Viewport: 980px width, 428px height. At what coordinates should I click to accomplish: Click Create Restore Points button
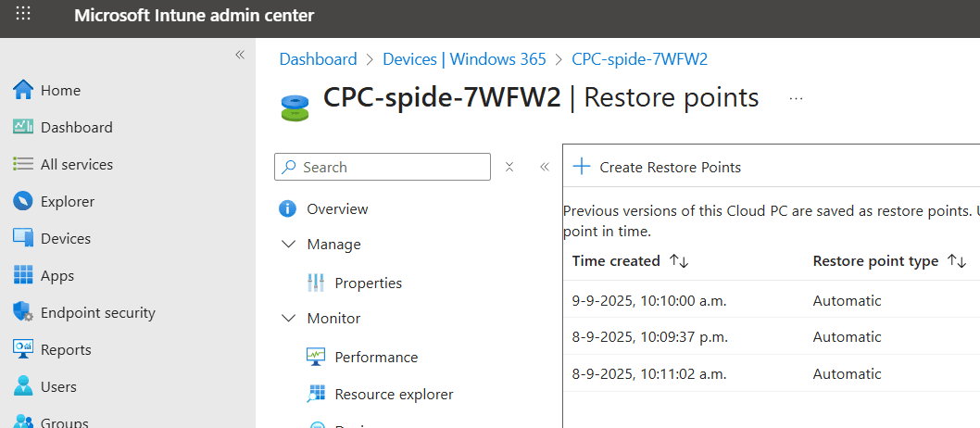(658, 167)
